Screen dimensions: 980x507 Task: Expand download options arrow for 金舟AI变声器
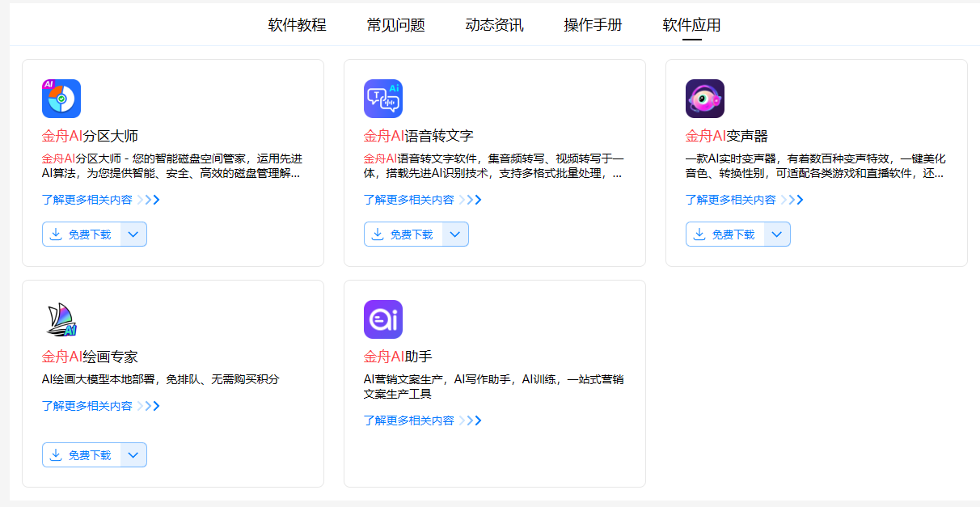tap(777, 234)
